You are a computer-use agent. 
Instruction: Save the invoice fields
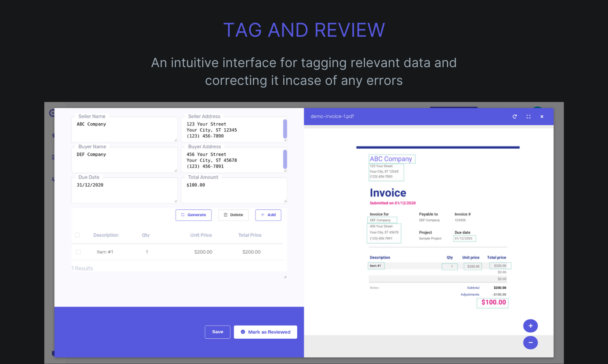pyautogui.click(x=218, y=332)
